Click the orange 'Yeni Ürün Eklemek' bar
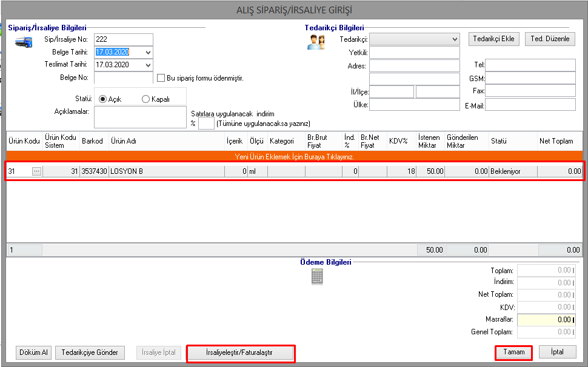 tap(294, 157)
